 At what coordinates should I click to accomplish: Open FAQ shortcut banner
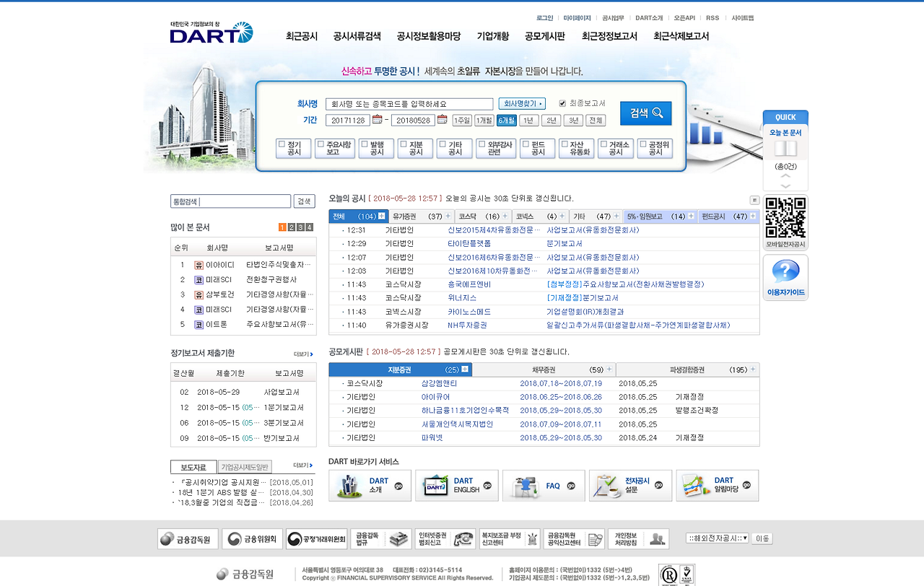tap(544, 486)
